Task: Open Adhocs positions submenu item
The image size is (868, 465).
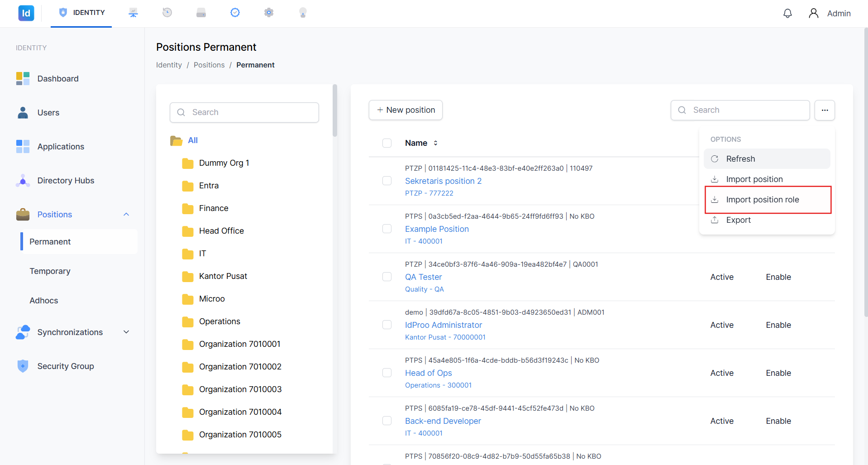Action: (x=43, y=301)
